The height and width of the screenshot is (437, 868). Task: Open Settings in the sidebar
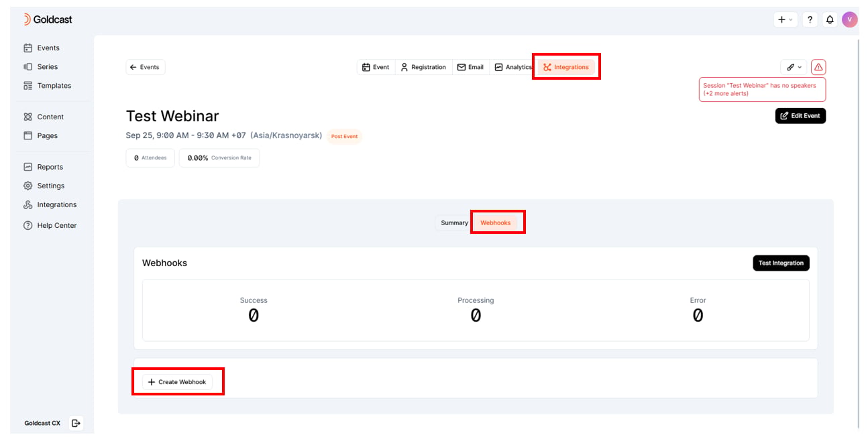(44, 186)
